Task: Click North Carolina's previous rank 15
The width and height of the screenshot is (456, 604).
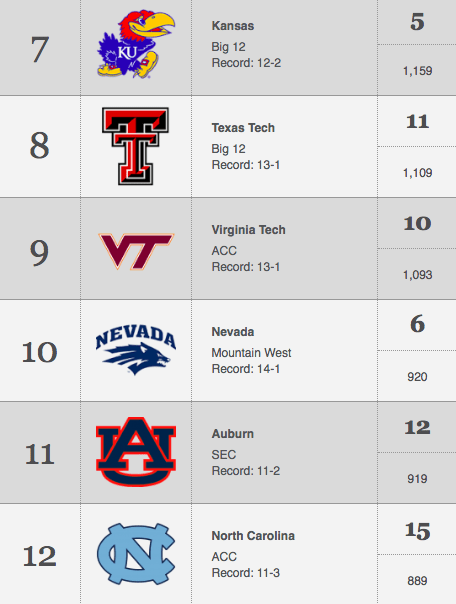Action: pyautogui.click(x=417, y=531)
